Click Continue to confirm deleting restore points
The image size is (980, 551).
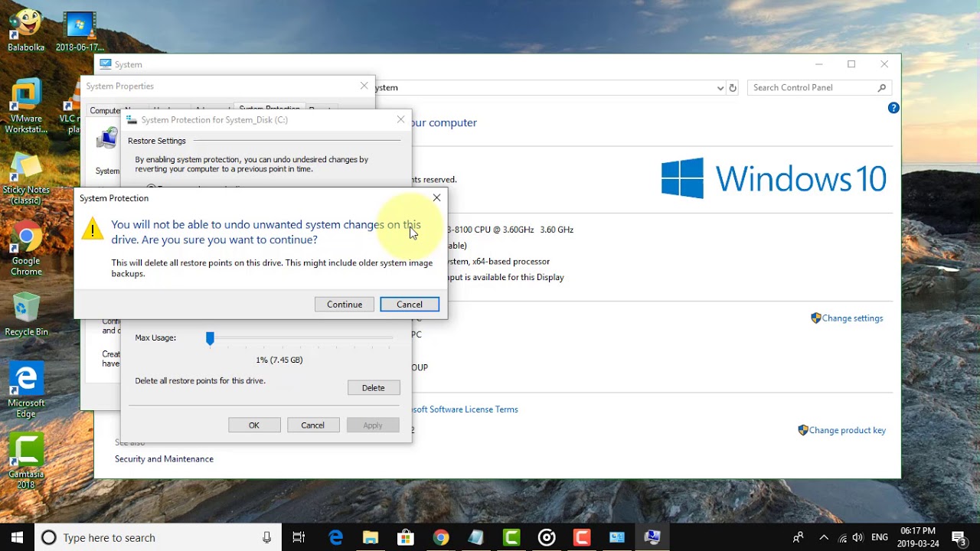pyautogui.click(x=345, y=305)
